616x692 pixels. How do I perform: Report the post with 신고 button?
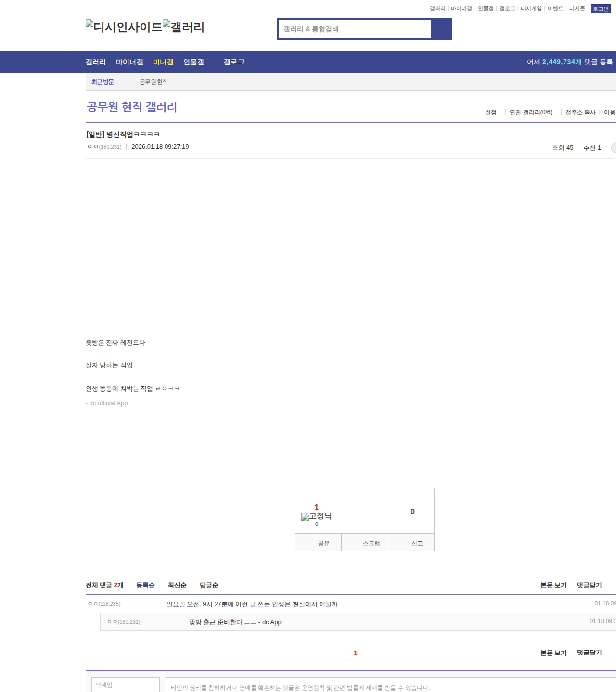(417, 543)
